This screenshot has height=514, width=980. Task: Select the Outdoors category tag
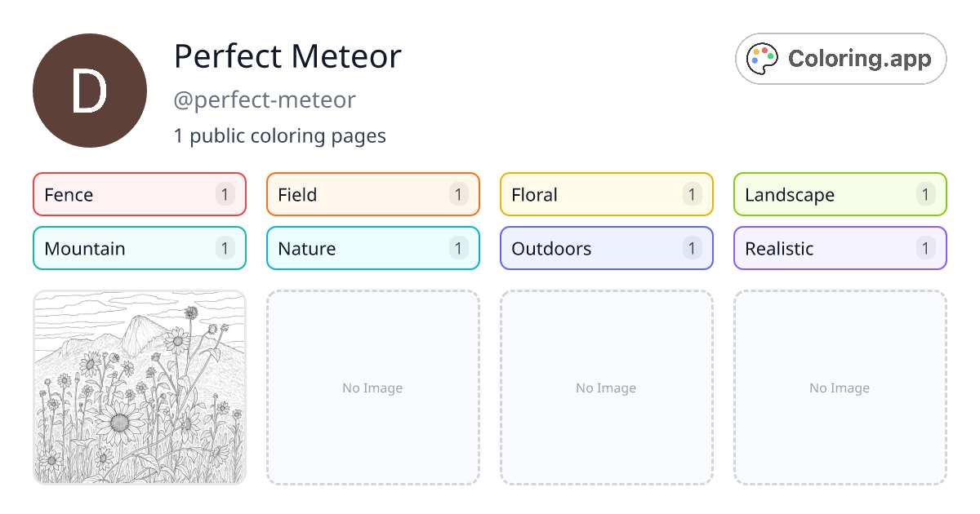(x=606, y=248)
